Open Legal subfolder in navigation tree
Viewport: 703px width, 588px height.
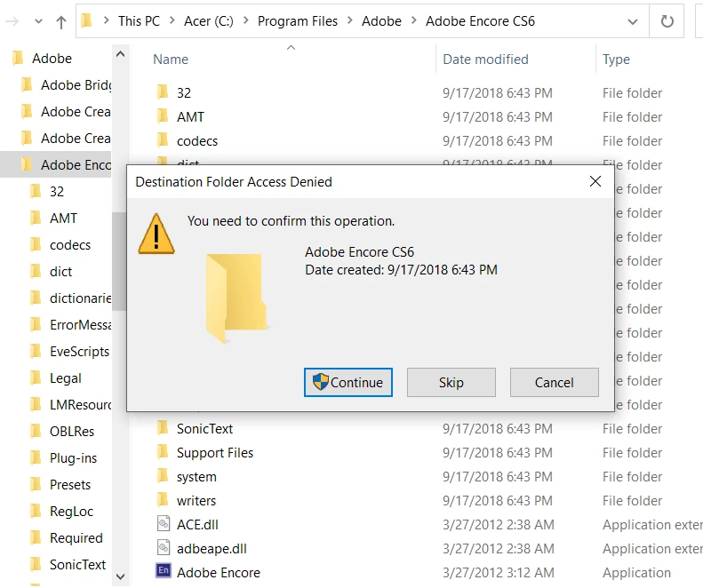(x=66, y=377)
